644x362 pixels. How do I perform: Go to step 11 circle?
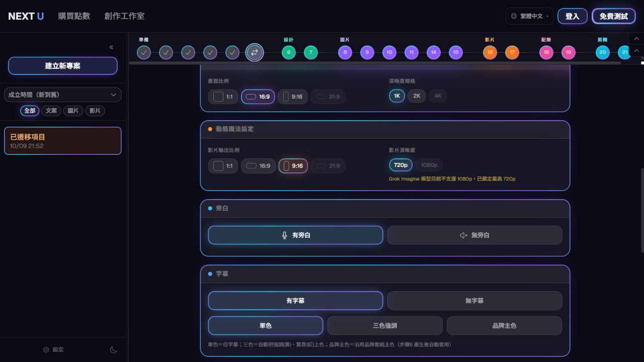[412, 52]
